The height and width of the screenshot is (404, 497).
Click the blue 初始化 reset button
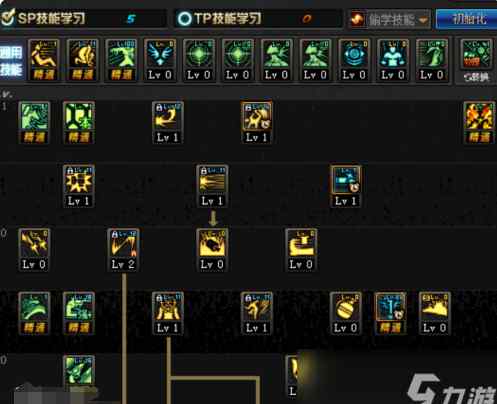[x=468, y=19]
